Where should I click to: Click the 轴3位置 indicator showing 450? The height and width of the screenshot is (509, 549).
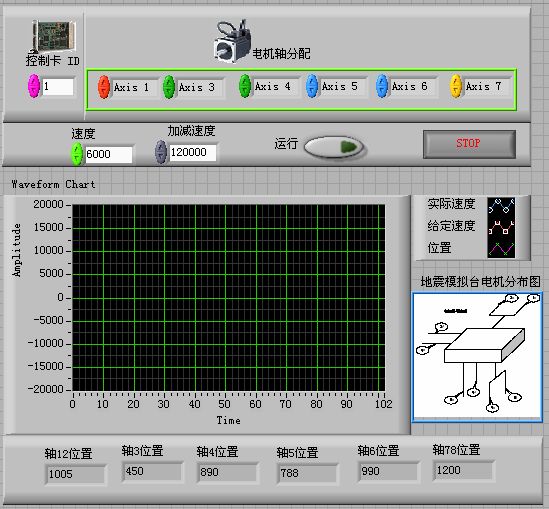point(152,471)
